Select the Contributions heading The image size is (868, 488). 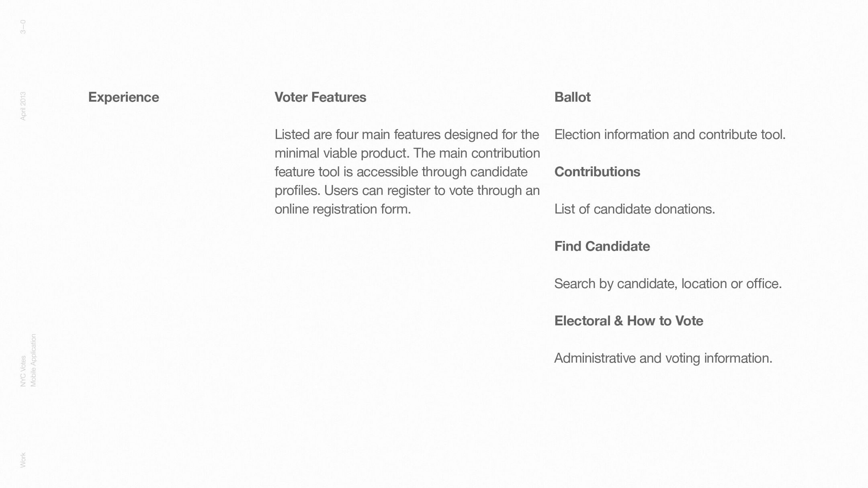click(597, 172)
